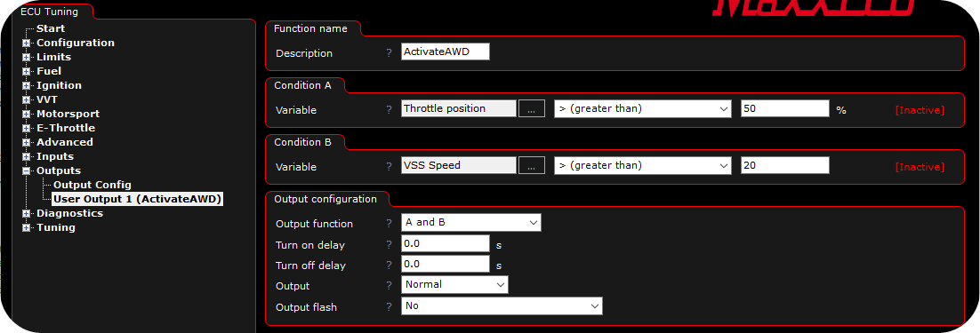980x333 pixels.
Task: Show help for Output flash
Action: click(x=389, y=307)
